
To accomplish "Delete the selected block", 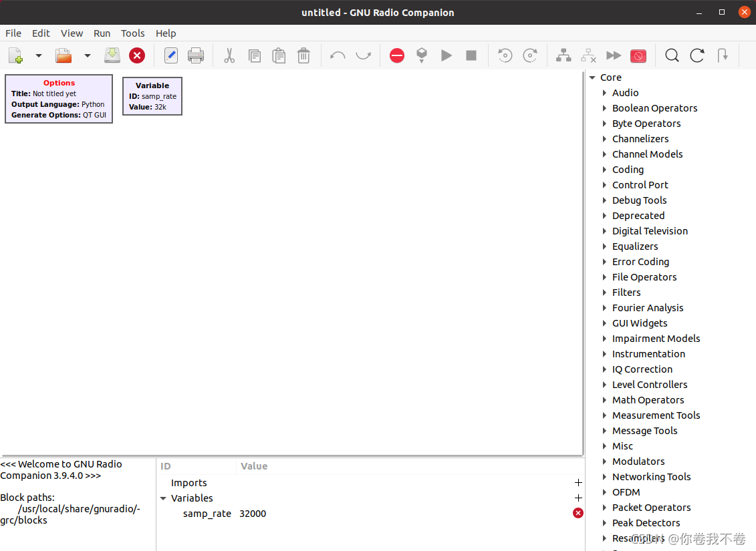I will click(303, 56).
